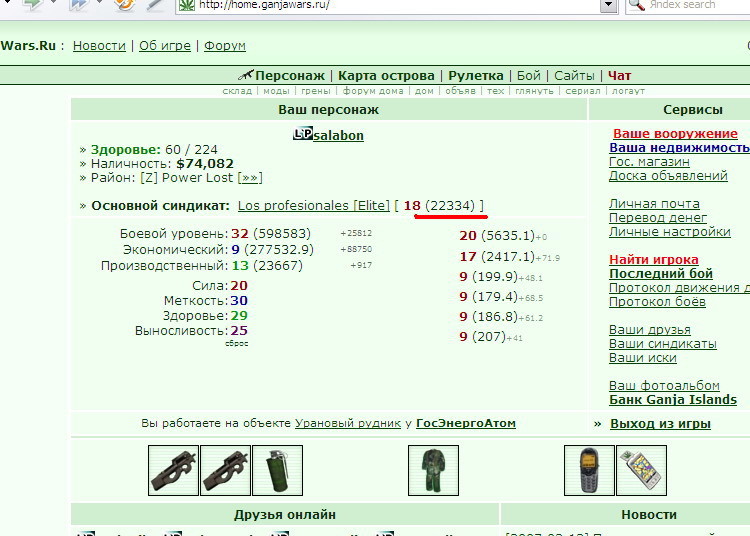The image size is (750, 536).
Task: Click the cannabis leaf favicon in address bar
Action: (187, 5)
